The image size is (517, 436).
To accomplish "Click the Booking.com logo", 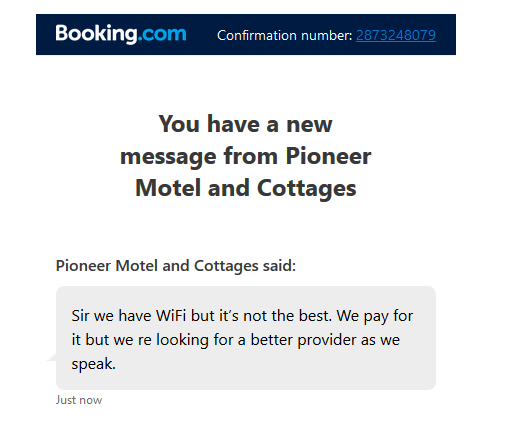I will [x=121, y=34].
